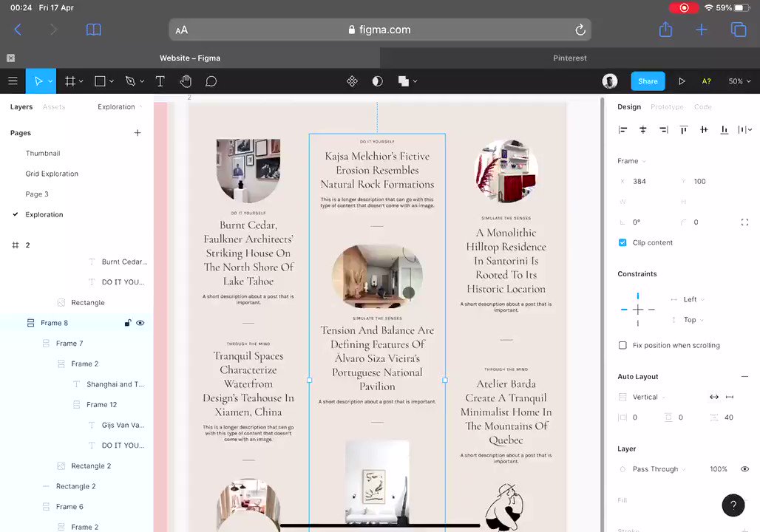Toggle the lock on Frame 8 layer
Screen dimensions: 760x532
(x=127, y=323)
